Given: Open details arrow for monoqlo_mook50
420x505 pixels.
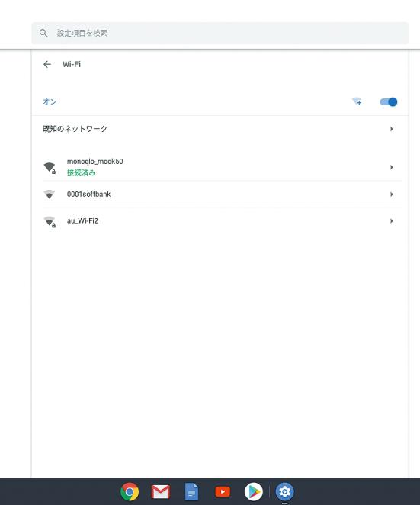Looking at the screenshot, I should pyautogui.click(x=392, y=167).
